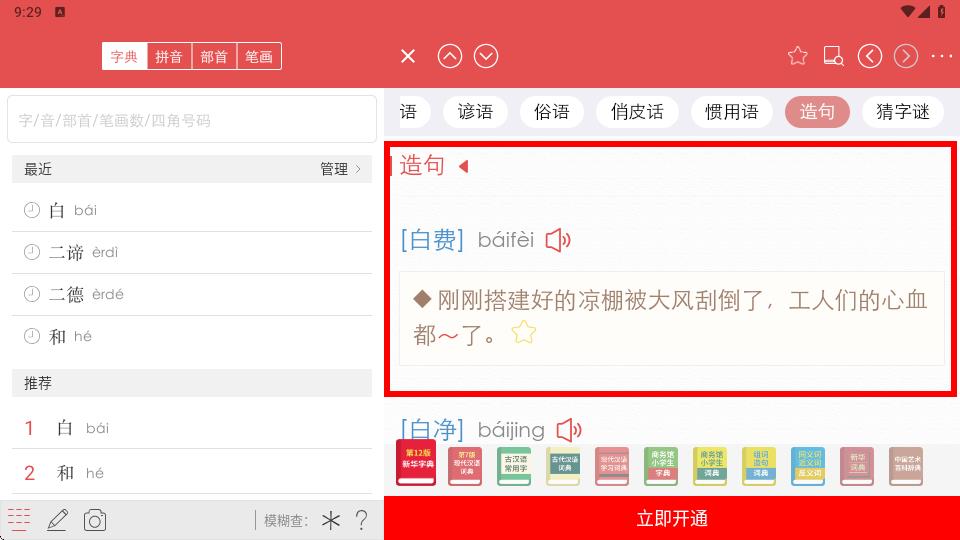Select the 俗语 category chip
The width and height of the screenshot is (960, 540).
pos(552,112)
